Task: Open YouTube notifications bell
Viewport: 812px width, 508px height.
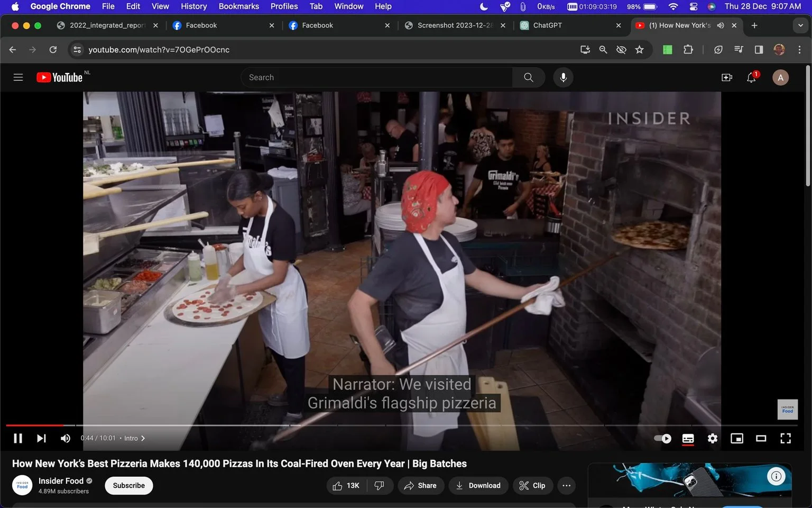Action: 751,77
